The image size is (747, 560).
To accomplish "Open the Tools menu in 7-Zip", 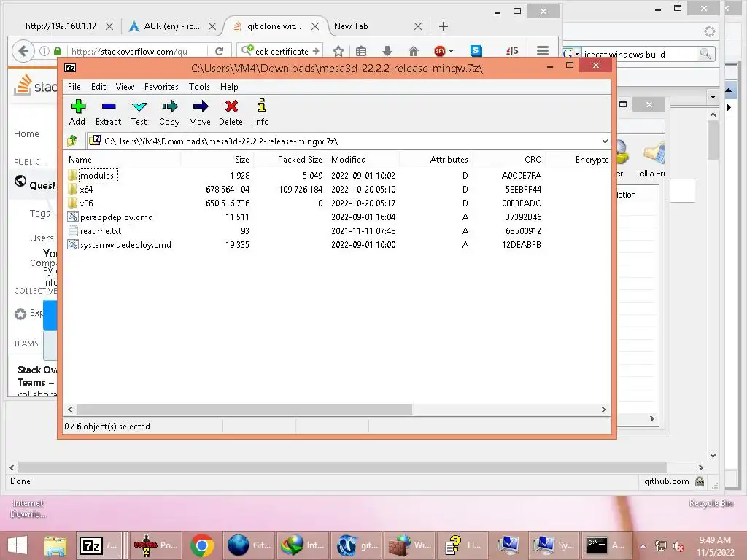I will [199, 87].
